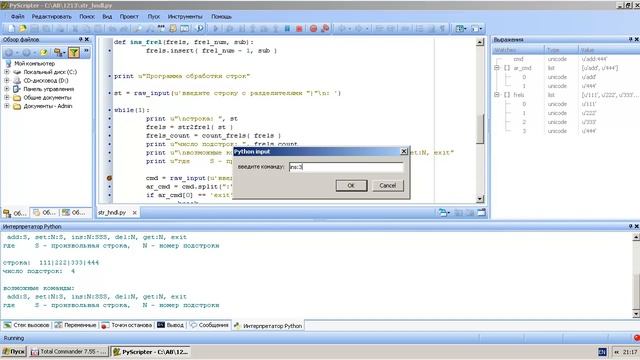Viewport: 640px width, 360px height.
Task: Open the layouts dropdown in the toolbar
Action: click(461, 28)
